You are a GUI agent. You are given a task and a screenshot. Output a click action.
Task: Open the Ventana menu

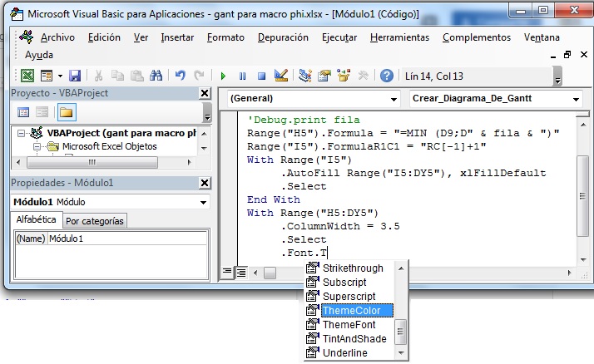point(542,37)
